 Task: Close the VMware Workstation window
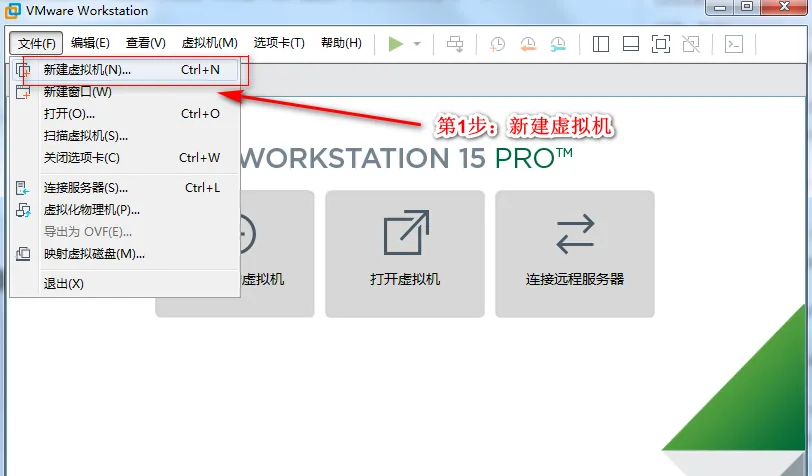[x=784, y=7]
